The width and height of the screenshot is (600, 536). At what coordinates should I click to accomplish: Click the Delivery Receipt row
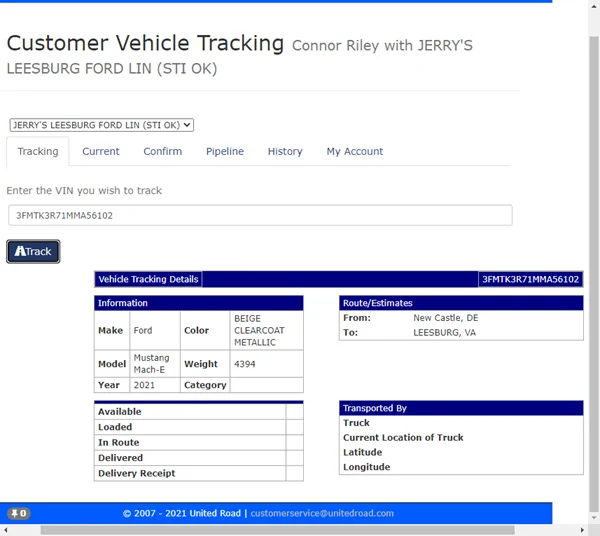(x=199, y=473)
